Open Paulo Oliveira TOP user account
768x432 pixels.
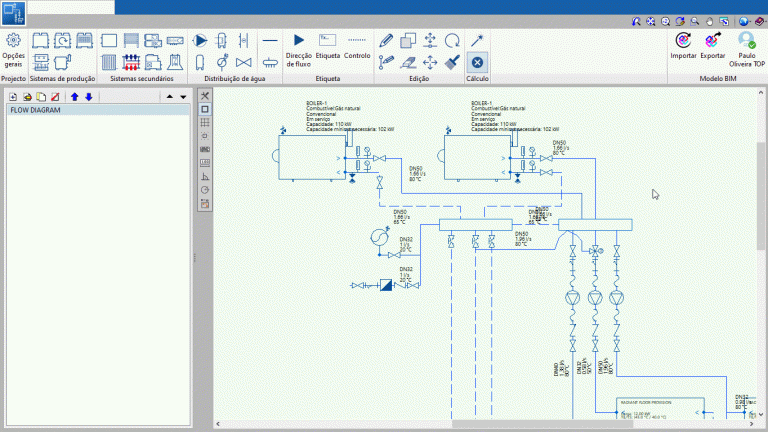(747, 50)
